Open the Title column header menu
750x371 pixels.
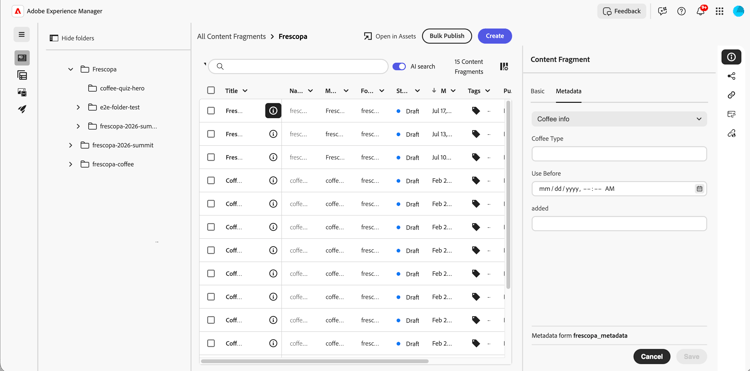pyautogui.click(x=245, y=91)
